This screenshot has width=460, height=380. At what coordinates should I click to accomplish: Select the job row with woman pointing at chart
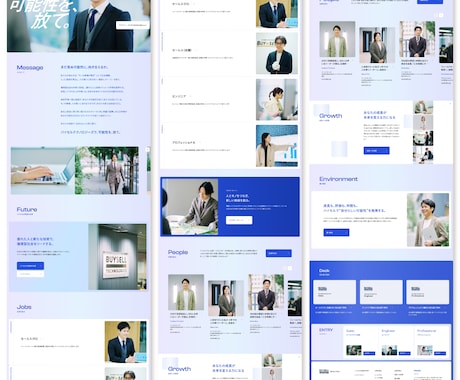click(x=229, y=146)
